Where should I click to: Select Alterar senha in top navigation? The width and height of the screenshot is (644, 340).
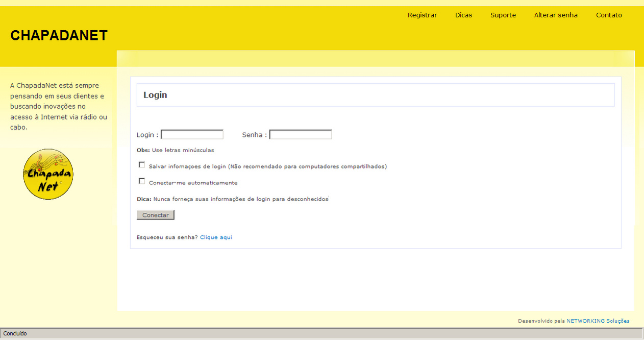[556, 15]
